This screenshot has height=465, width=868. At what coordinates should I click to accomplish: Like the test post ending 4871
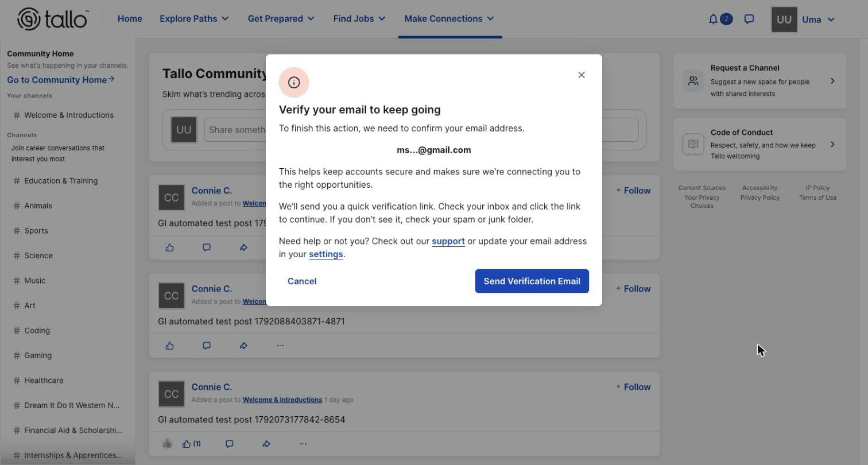tap(170, 346)
